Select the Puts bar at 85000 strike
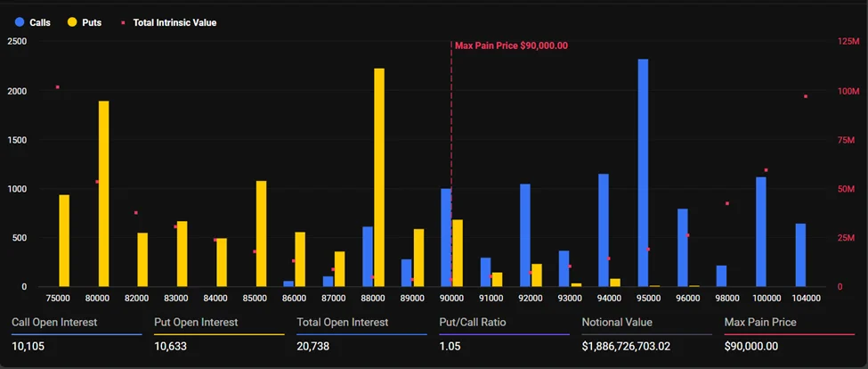The height and width of the screenshot is (369, 868). pos(261,234)
